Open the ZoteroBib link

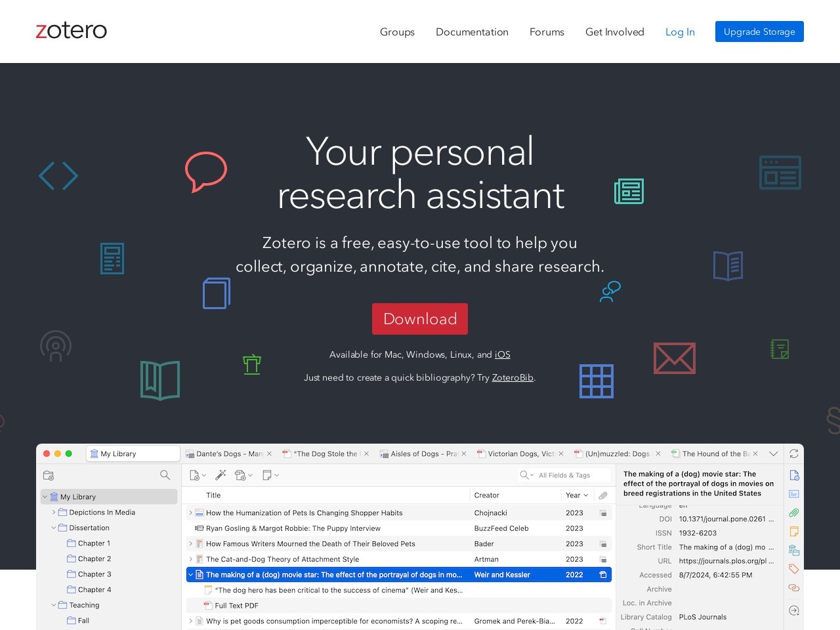[513, 377]
